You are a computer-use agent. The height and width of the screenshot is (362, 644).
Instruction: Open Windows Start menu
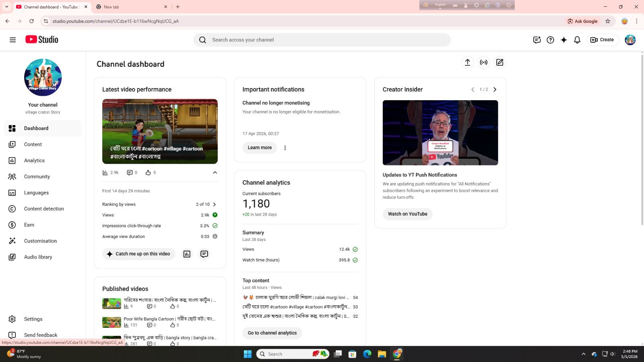coord(248,354)
